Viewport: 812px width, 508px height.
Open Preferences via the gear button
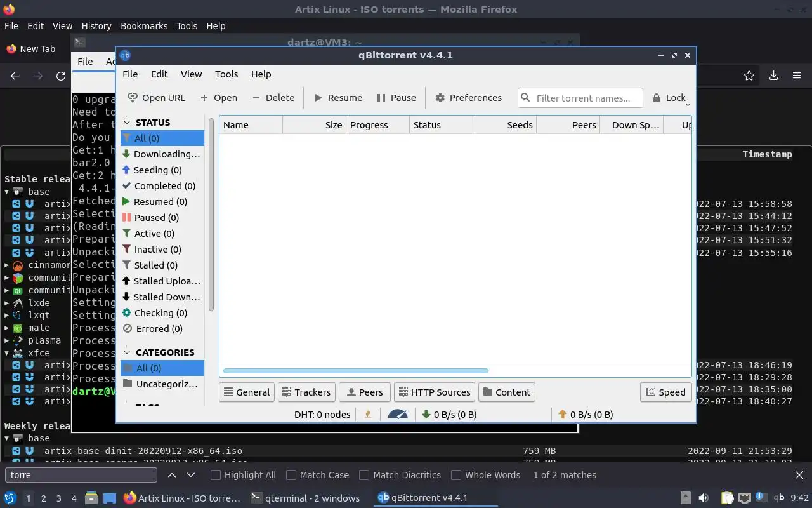469,98
